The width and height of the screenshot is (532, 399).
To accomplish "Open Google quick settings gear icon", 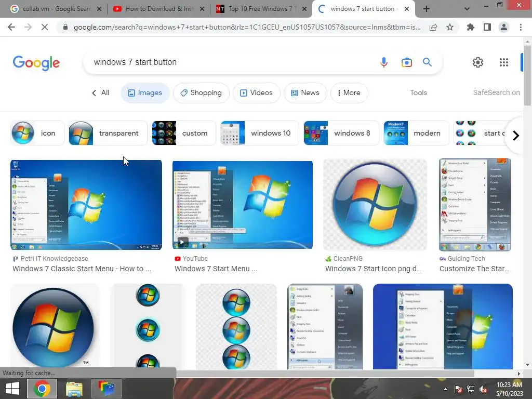I will click(x=478, y=62).
